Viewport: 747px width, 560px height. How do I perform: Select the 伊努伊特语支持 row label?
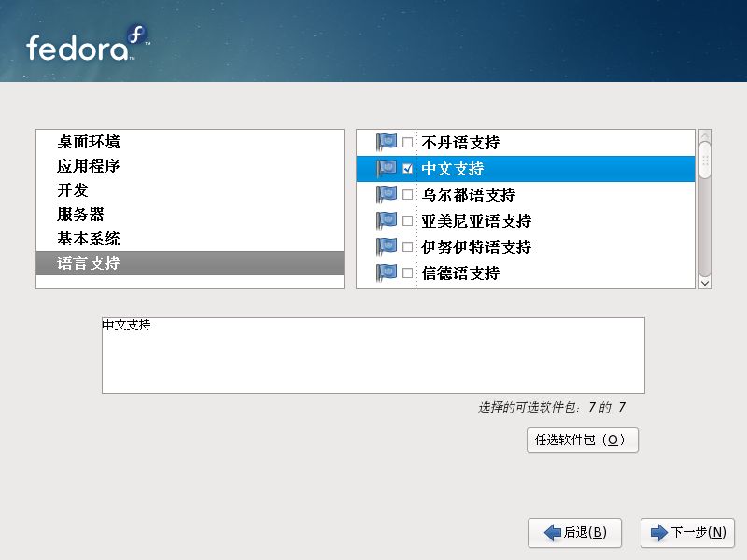tap(476, 247)
